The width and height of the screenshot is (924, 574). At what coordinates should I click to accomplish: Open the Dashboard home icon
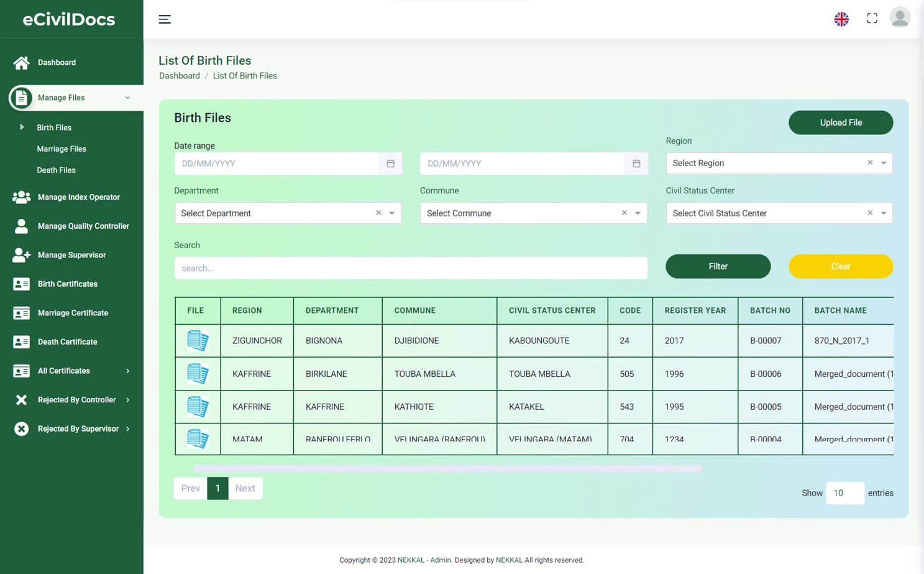21,62
